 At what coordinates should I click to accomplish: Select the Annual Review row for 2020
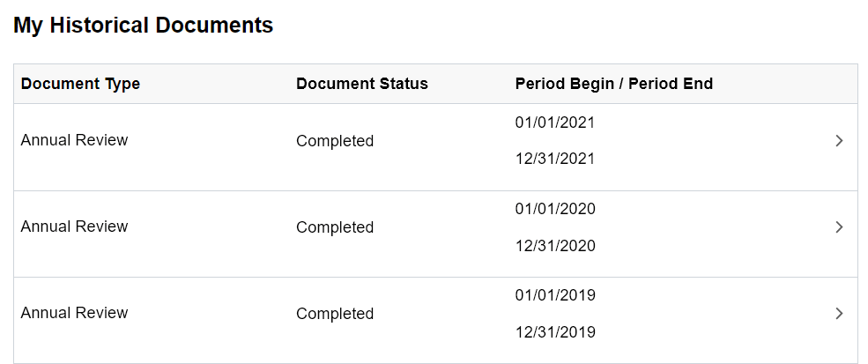tap(75, 227)
